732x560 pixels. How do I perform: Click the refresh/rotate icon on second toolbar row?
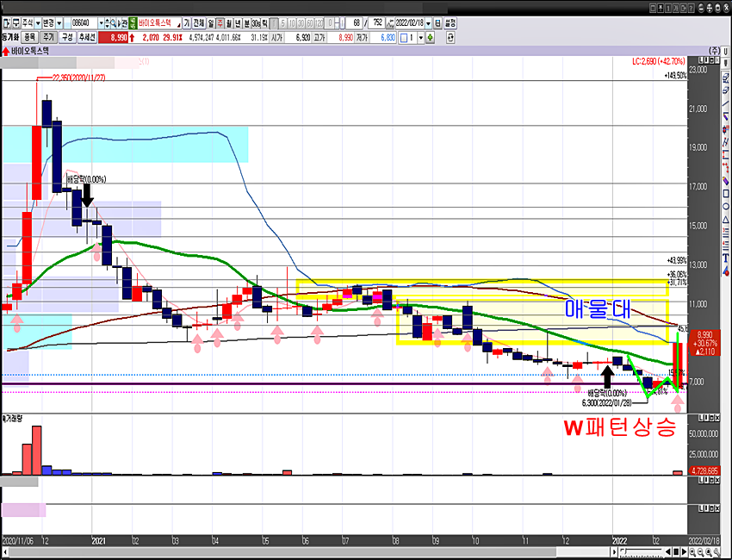pyautogui.click(x=450, y=38)
